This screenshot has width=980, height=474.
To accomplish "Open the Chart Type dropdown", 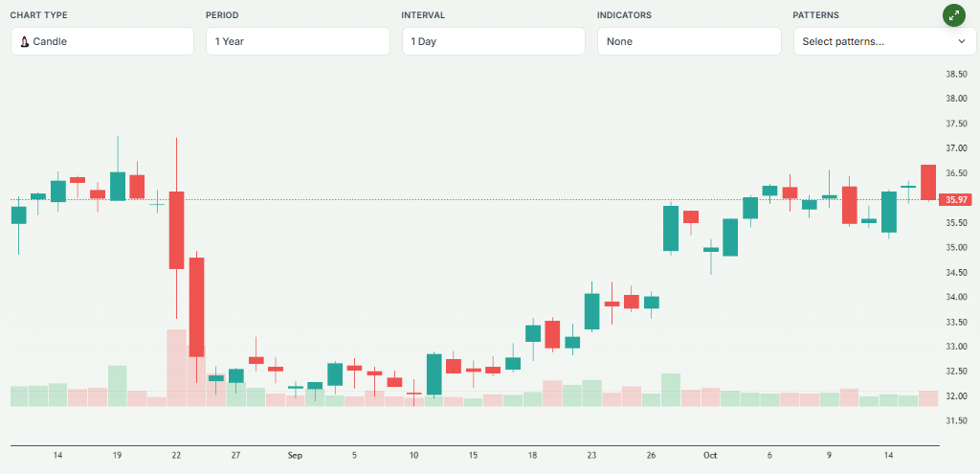I will tap(102, 41).
